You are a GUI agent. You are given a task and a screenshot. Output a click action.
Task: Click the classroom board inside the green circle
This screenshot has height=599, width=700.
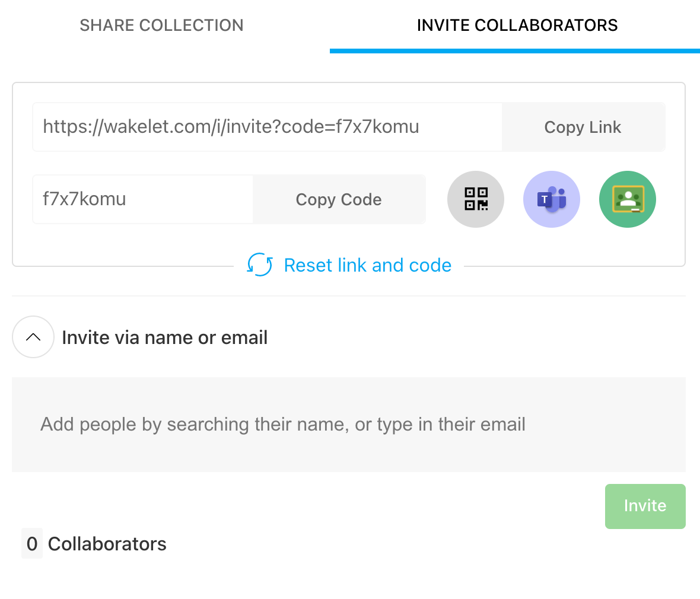[x=628, y=199]
